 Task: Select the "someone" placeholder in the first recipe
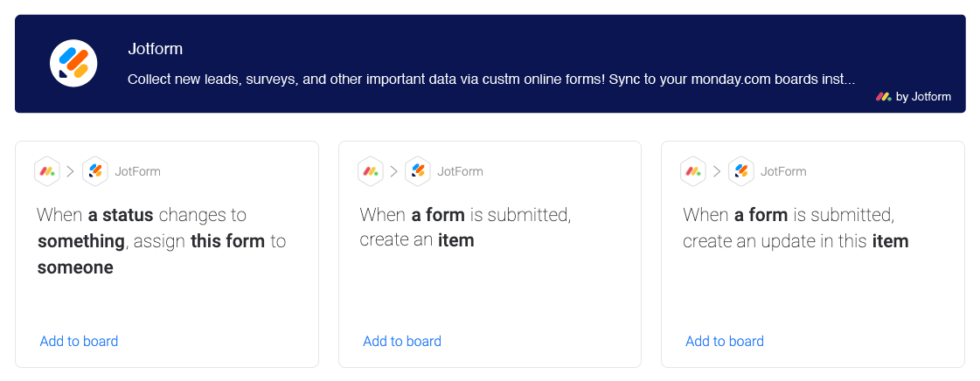[x=75, y=267]
